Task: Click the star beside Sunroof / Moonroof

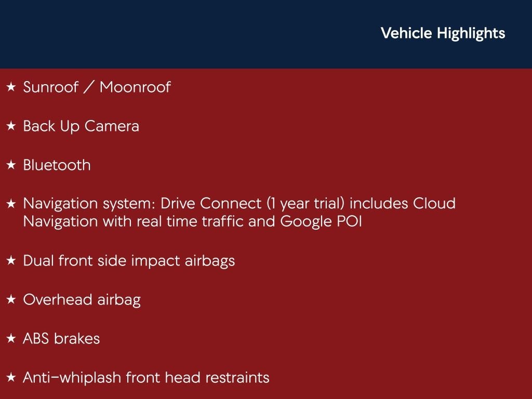Action: 11,87
